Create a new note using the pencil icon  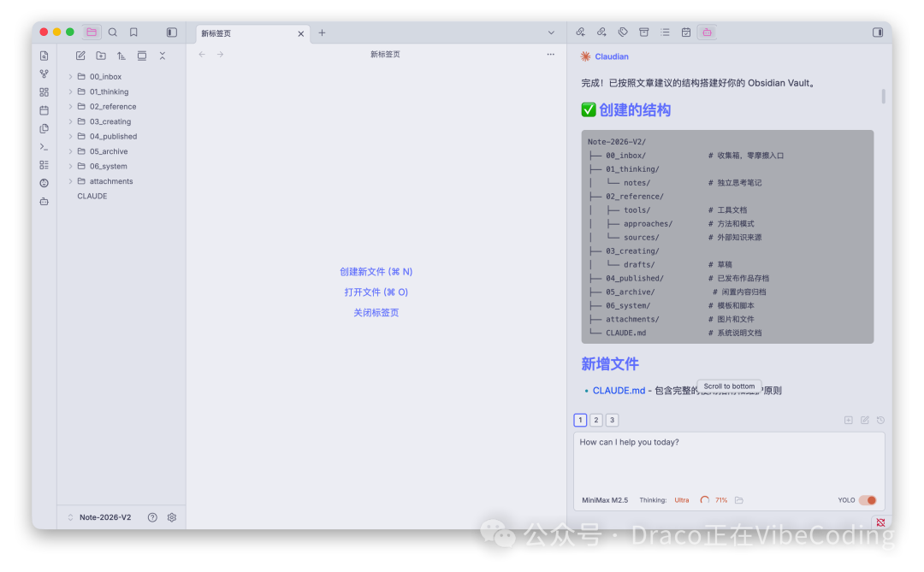[x=80, y=56]
